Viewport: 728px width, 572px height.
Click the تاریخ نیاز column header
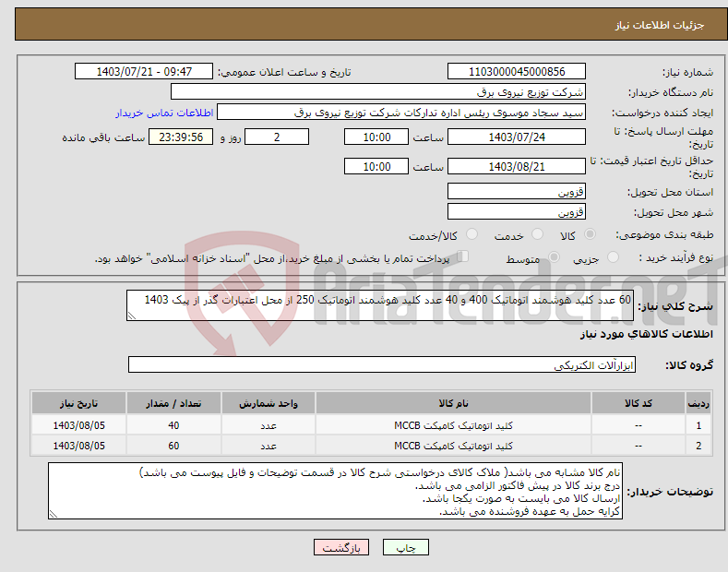[x=79, y=403]
